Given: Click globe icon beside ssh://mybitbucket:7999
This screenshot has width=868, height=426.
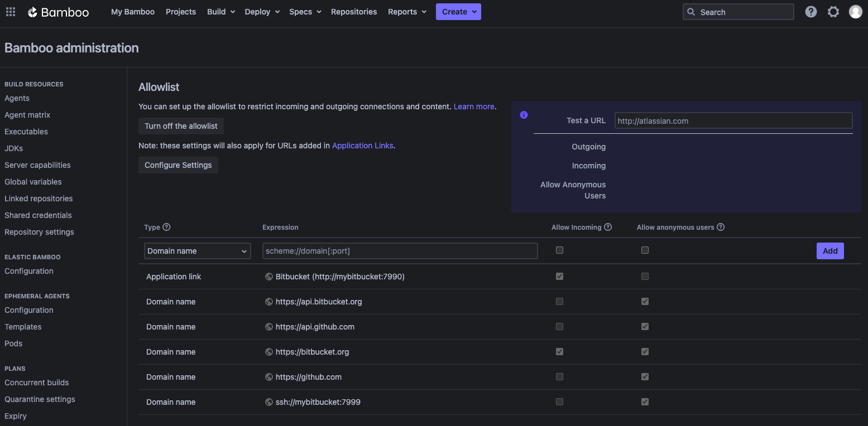Looking at the screenshot, I should click(x=269, y=402).
